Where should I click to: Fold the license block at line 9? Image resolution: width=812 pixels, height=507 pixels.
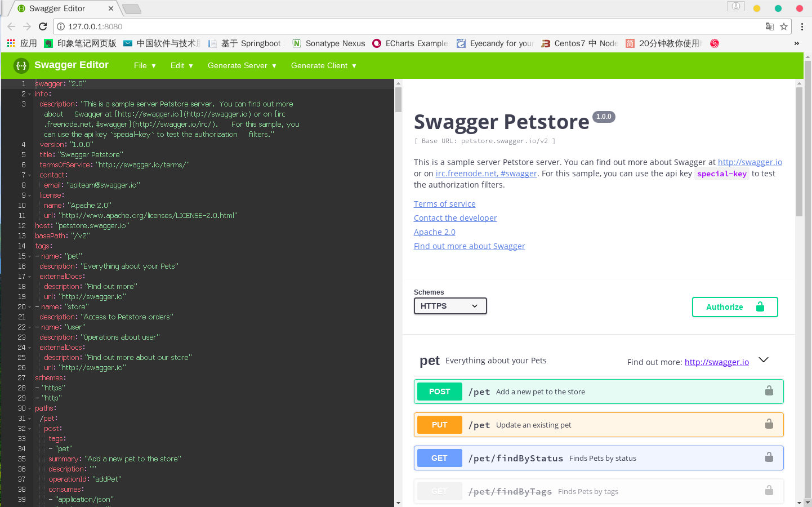pos(30,195)
